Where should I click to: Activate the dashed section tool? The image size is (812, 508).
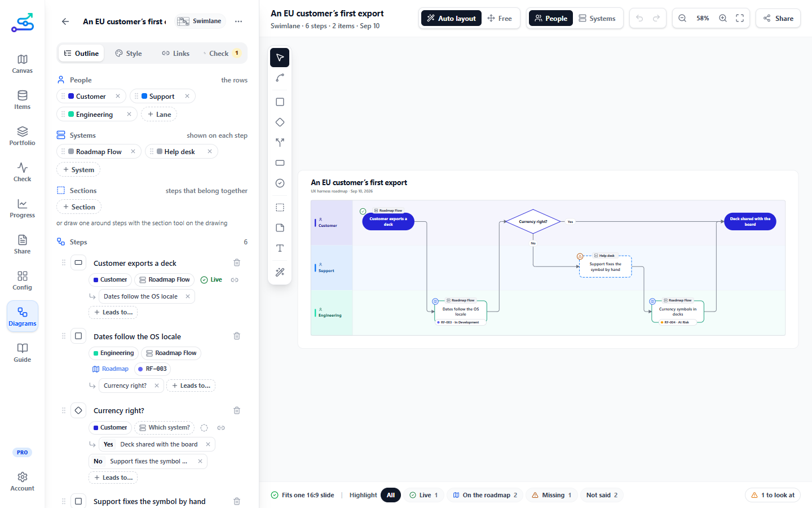click(x=280, y=208)
